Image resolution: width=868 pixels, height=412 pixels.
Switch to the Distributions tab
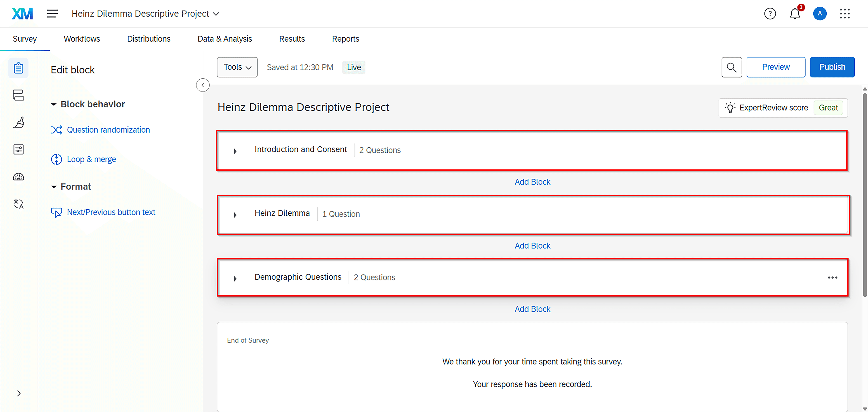[149, 39]
